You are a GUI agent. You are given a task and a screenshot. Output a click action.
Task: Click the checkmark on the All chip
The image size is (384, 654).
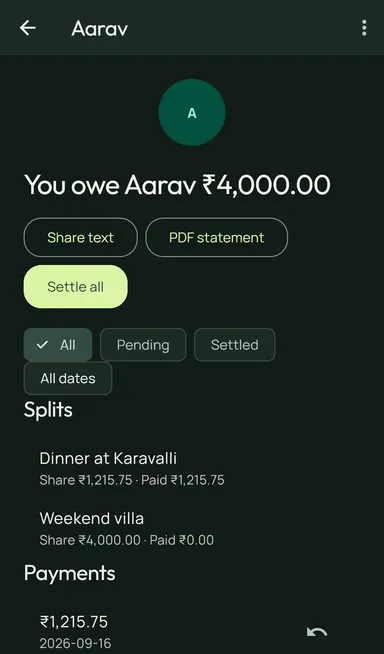point(42,345)
